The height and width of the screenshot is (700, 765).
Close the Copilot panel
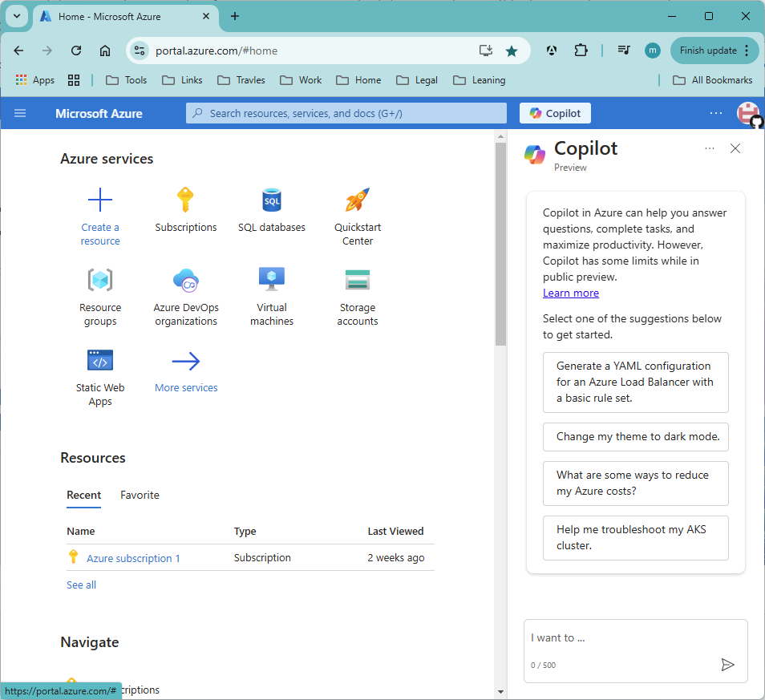735,148
